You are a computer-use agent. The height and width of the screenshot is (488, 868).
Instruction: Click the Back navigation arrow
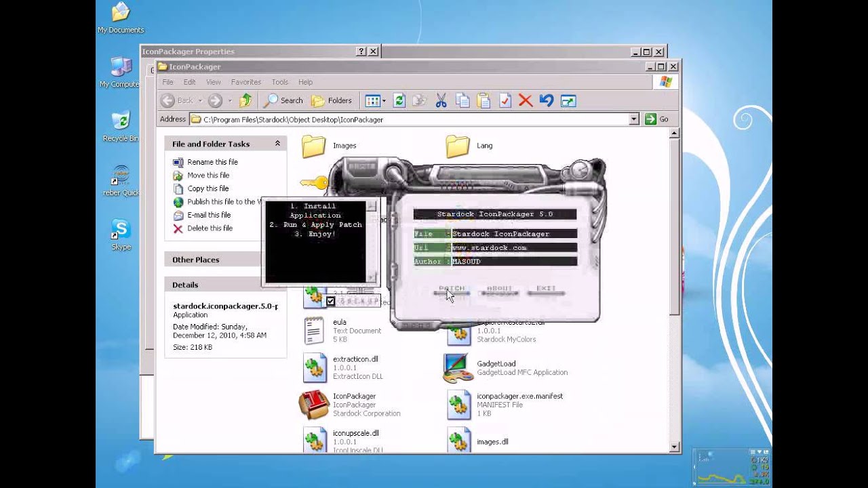[x=169, y=100]
